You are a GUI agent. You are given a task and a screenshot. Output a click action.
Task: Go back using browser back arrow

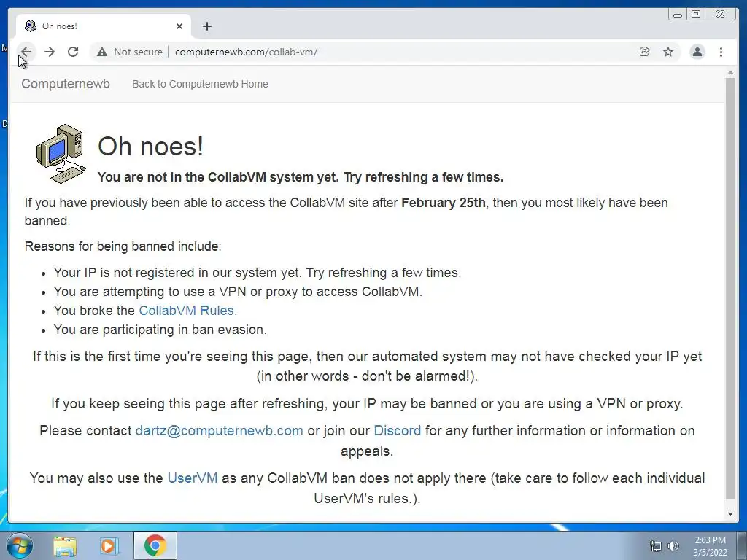[26, 52]
